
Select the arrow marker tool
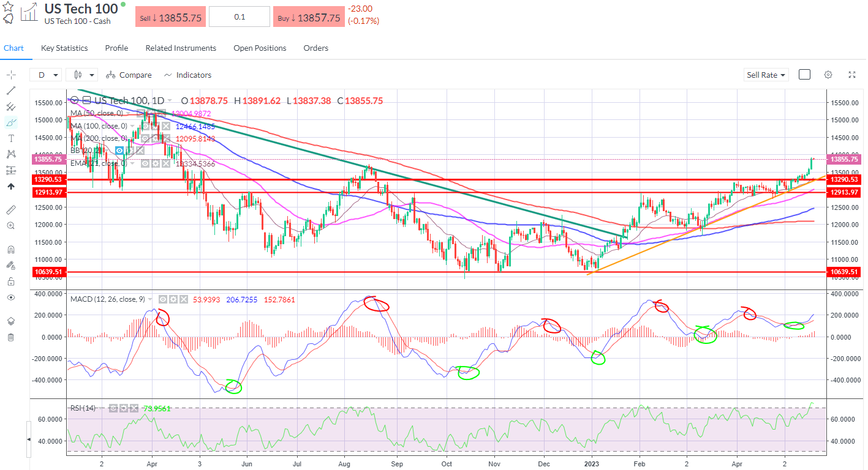[10, 187]
